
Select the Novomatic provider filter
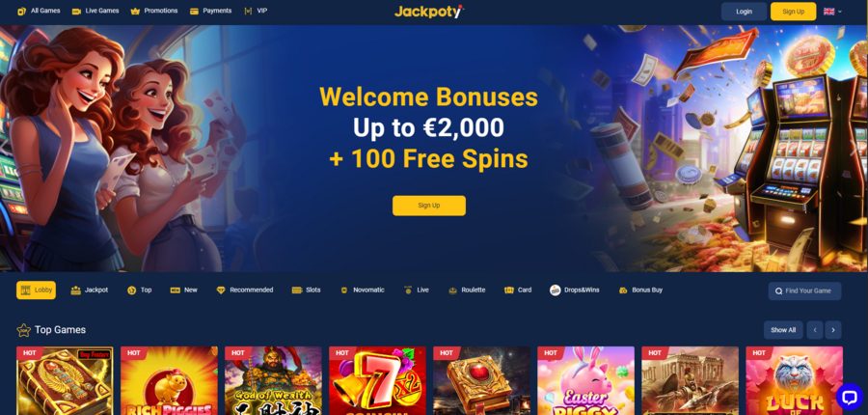tap(362, 290)
